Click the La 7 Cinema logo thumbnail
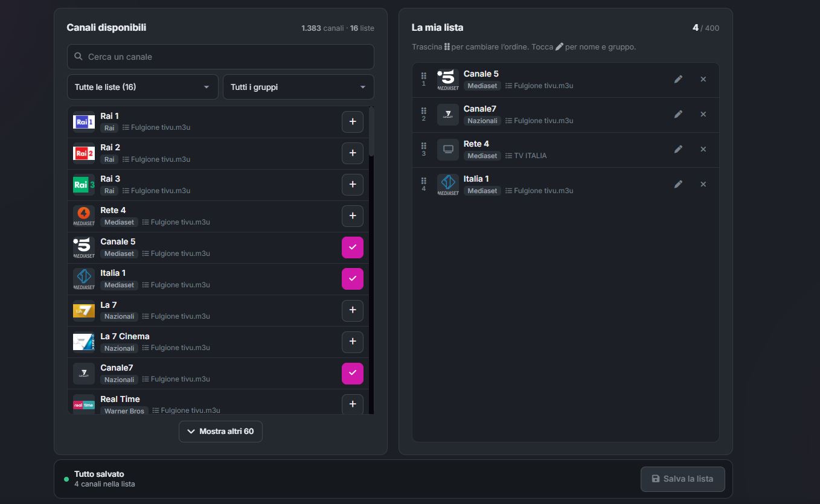 (84, 342)
